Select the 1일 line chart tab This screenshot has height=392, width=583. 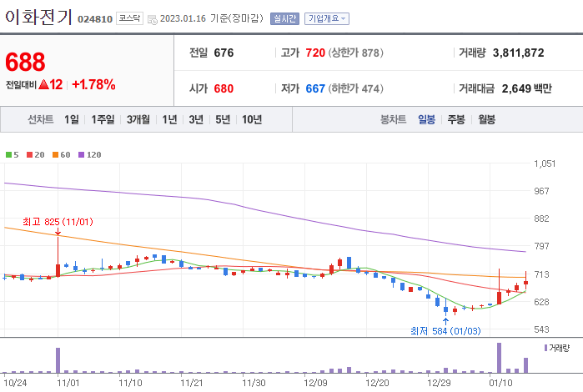pyautogui.click(x=72, y=119)
